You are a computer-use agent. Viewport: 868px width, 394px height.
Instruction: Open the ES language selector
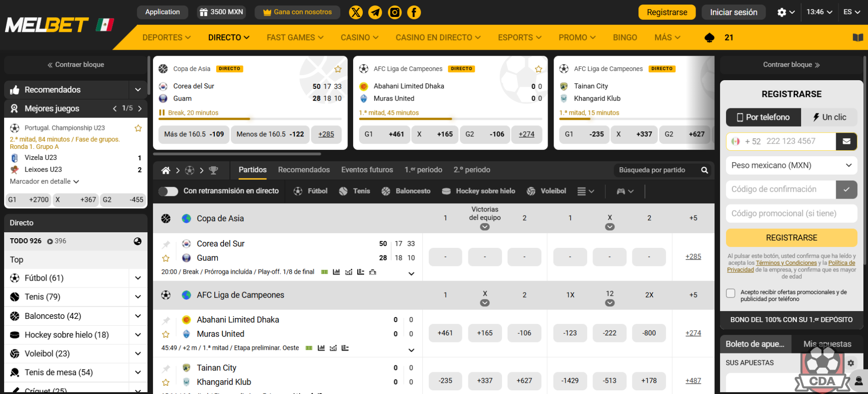pos(851,12)
